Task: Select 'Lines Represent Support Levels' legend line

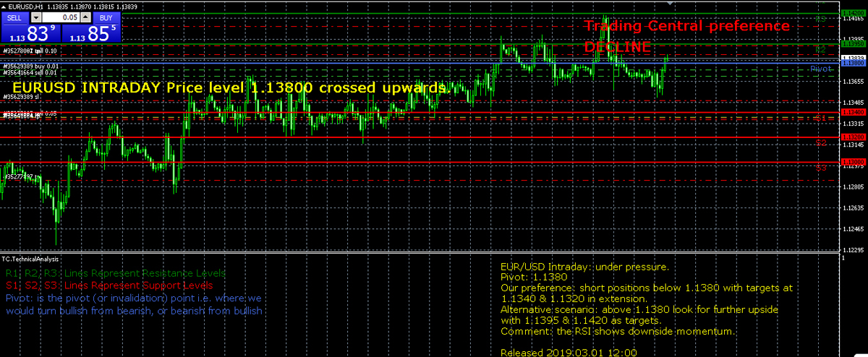Action: coord(137,285)
